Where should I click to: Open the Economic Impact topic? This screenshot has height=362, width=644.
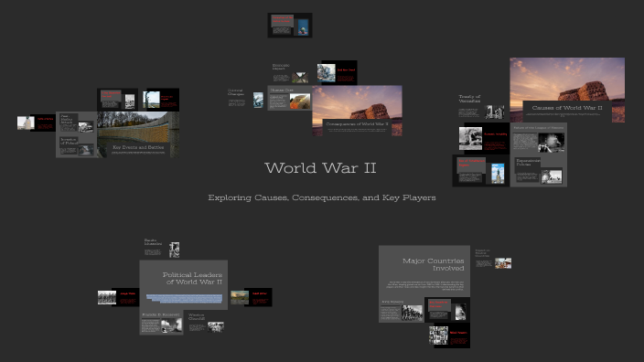pos(290,73)
